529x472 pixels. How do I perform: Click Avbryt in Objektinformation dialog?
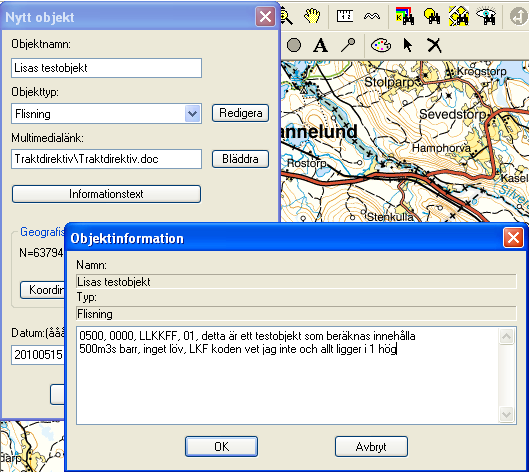coord(371,446)
